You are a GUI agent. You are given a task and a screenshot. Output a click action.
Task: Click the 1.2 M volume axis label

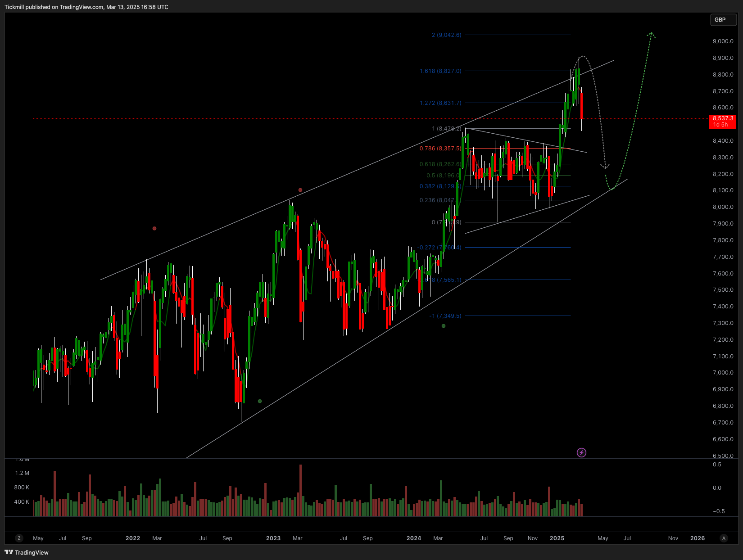[x=22, y=473]
